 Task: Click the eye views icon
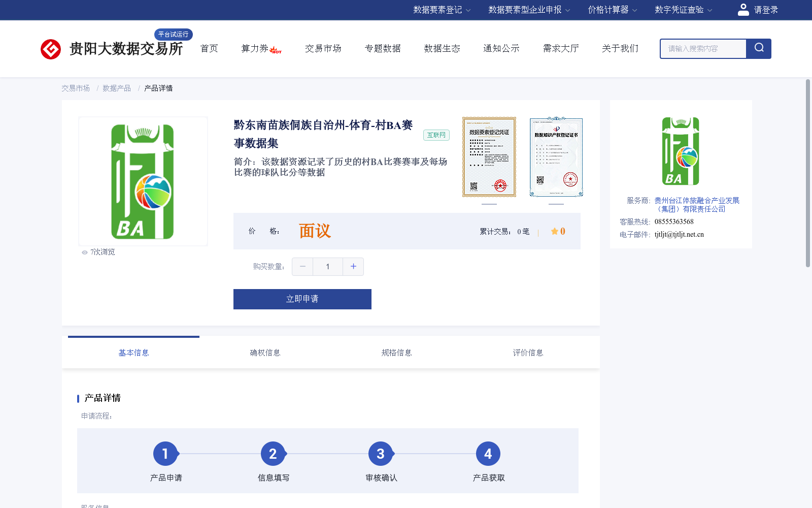85,252
